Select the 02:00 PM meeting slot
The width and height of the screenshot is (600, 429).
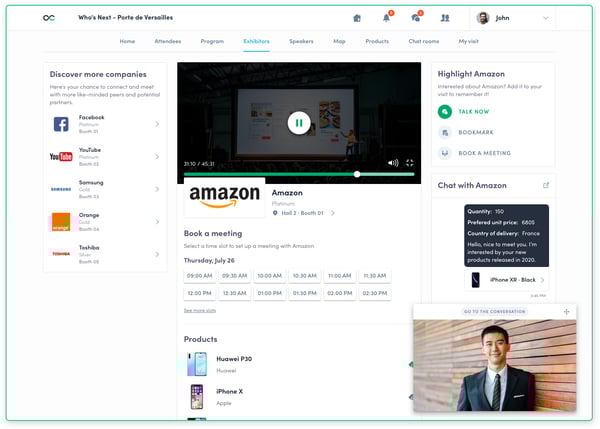click(340, 293)
